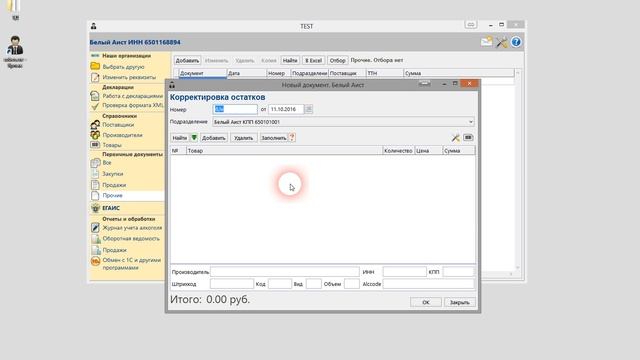Open the blue help question mark icon
640x360 pixels.
point(516,42)
